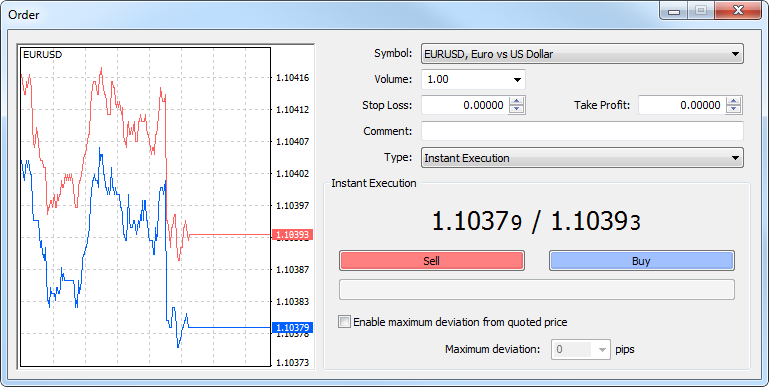769x387 pixels.
Task: Click the Order window title text
Action: [x=24, y=15]
